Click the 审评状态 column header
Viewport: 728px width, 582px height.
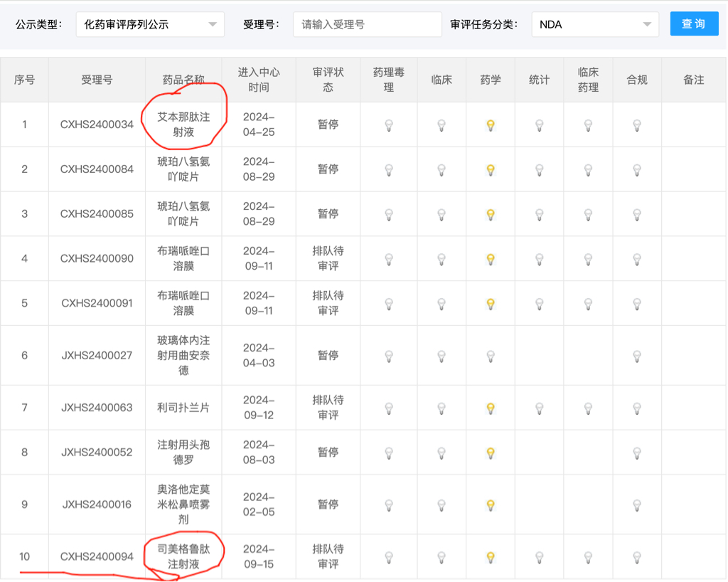coord(328,80)
